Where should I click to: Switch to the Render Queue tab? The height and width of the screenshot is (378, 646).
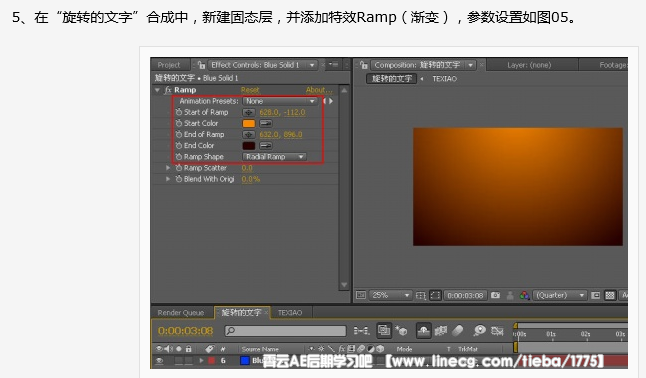pos(181,313)
